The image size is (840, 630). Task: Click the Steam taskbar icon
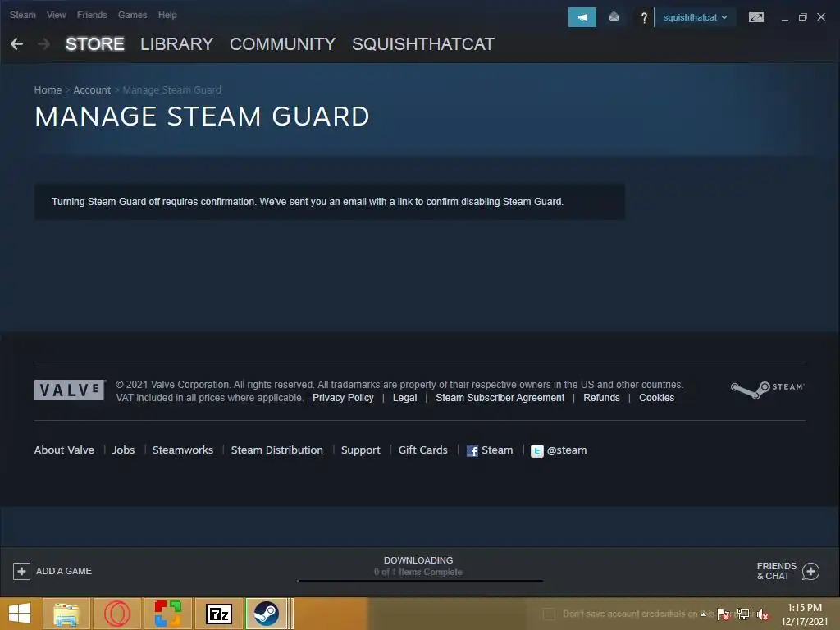click(x=267, y=614)
